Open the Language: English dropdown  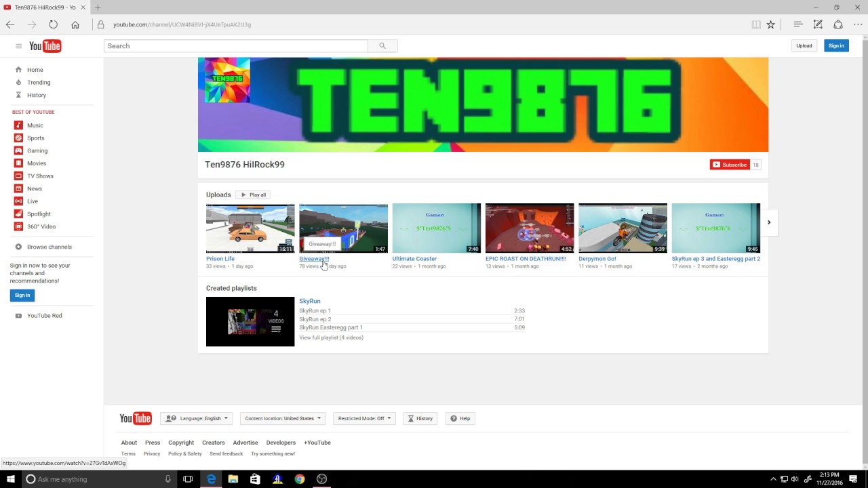pos(197,419)
